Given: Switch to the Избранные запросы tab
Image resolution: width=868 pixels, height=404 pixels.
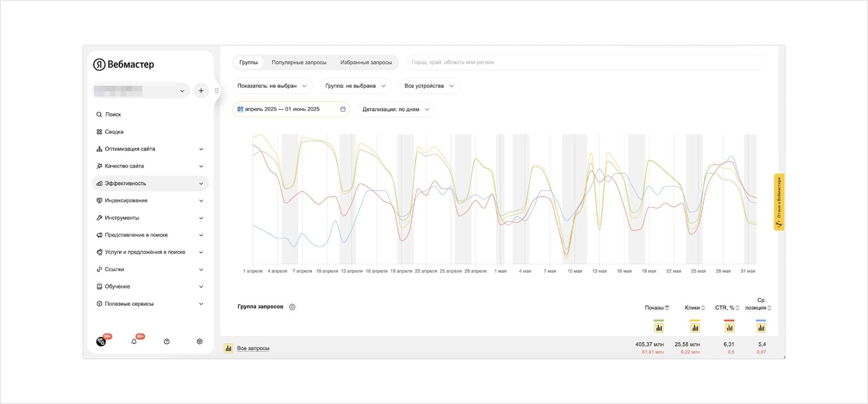Looking at the screenshot, I should pyautogui.click(x=366, y=63).
